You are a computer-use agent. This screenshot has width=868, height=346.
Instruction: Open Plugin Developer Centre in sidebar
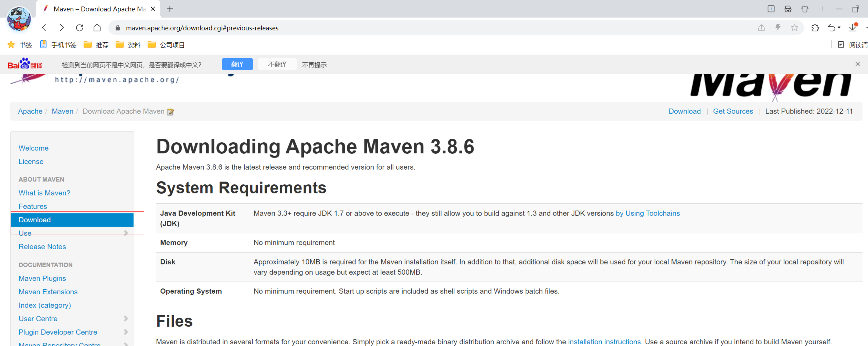[58, 332]
